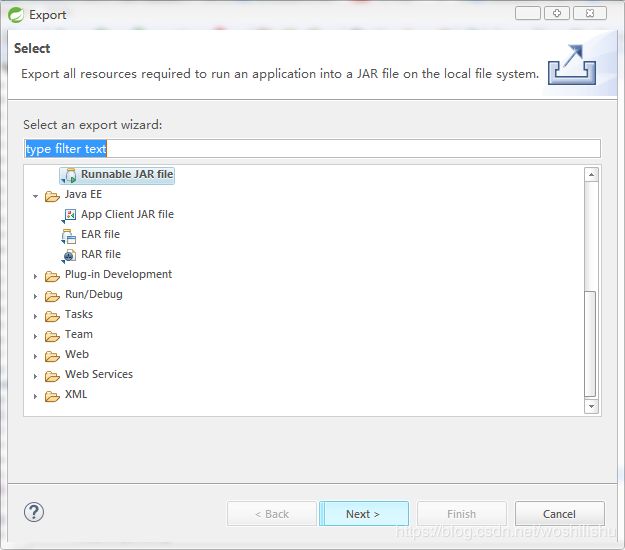Select the Runnable JAR file label

point(127,174)
